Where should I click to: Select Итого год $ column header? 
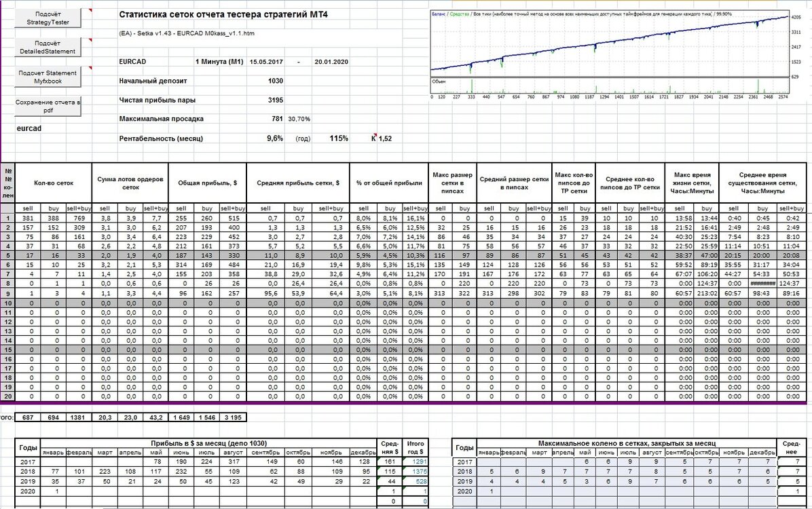point(416,447)
